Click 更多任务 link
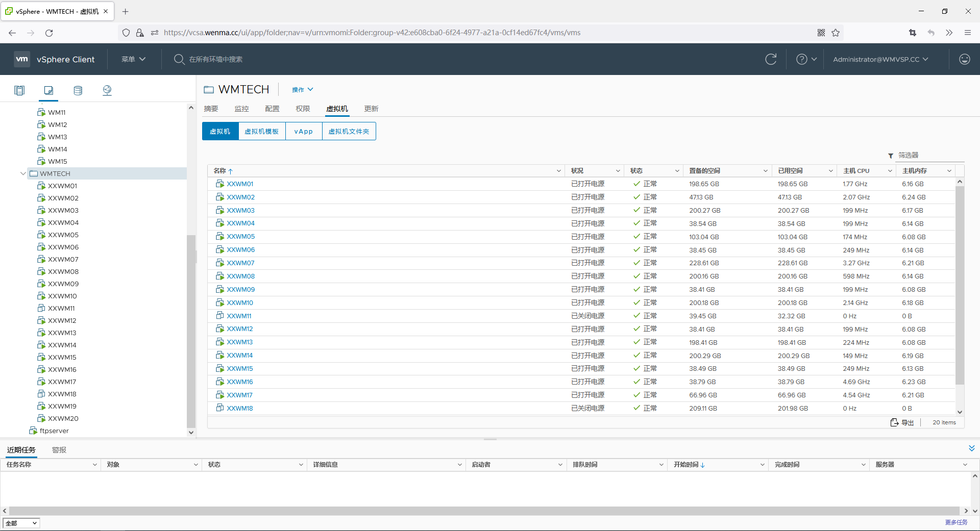Viewport: 980px width, 531px height. tap(956, 522)
